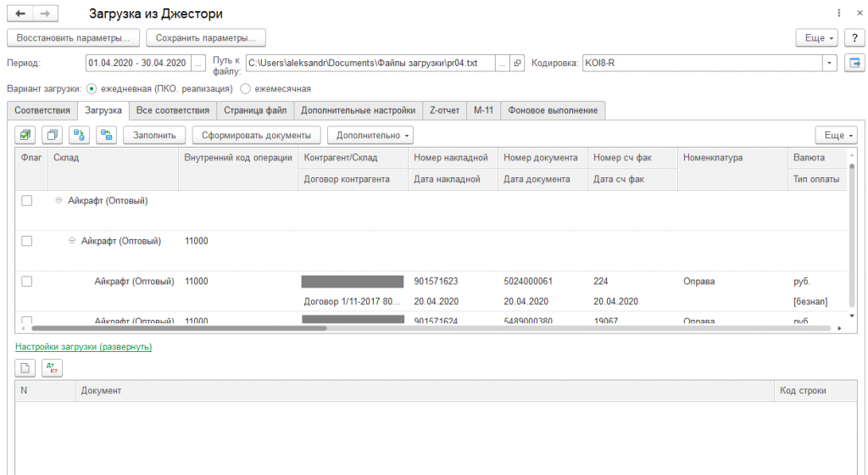Open the Дополнительно dropdown menu
Viewport: 868px width, 475px height.
371,135
